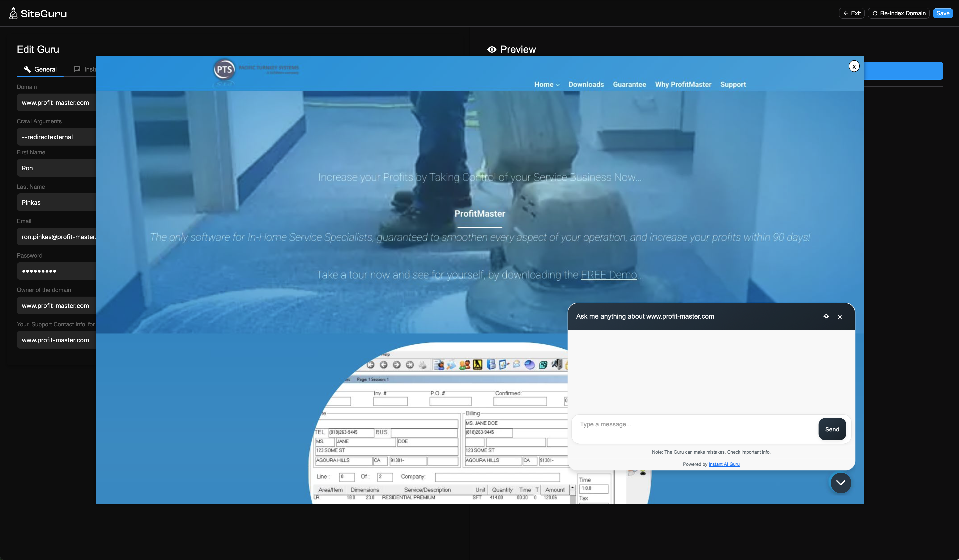Click the General tab wrench icon

[x=27, y=69]
